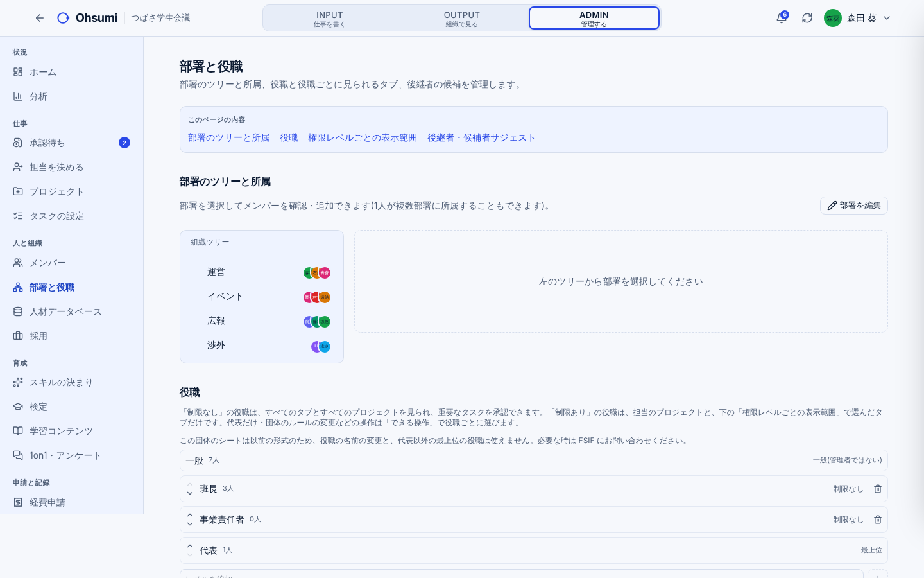Click the refresh sync icon
This screenshot has height=578, width=924.
[807, 18]
